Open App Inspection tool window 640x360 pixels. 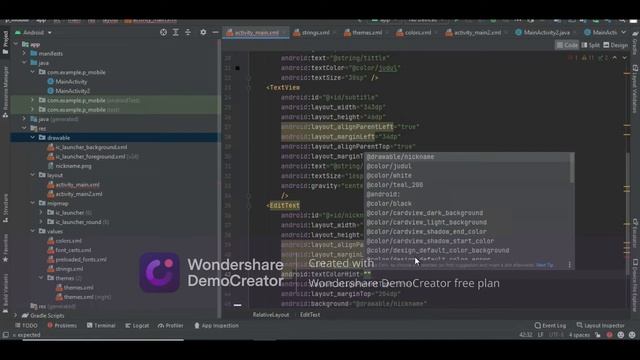pos(216,326)
